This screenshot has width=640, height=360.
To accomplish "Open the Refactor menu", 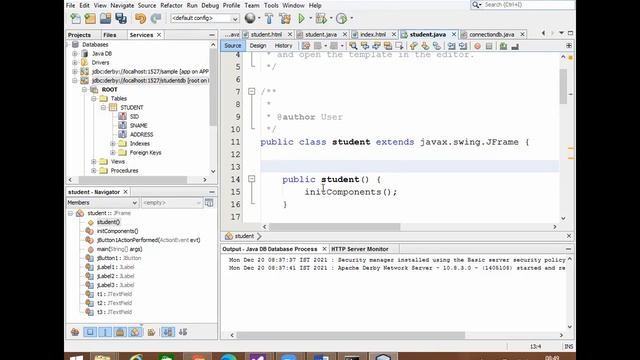I will pos(171,5).
